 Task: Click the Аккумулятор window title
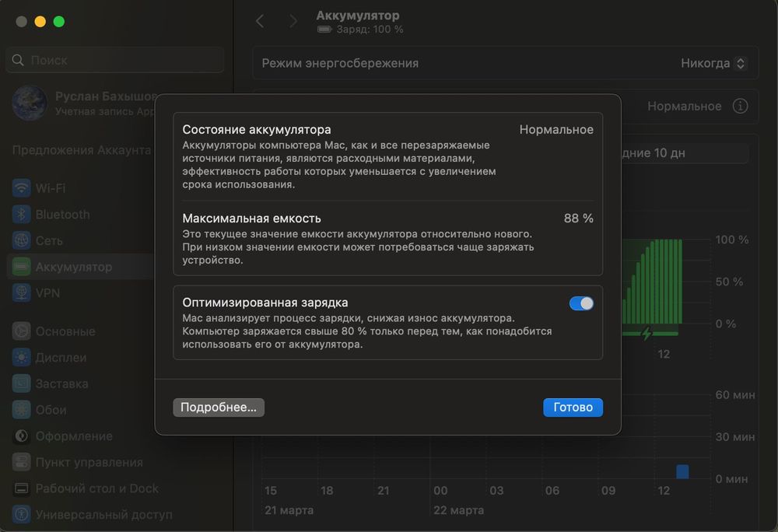[357, 16]
